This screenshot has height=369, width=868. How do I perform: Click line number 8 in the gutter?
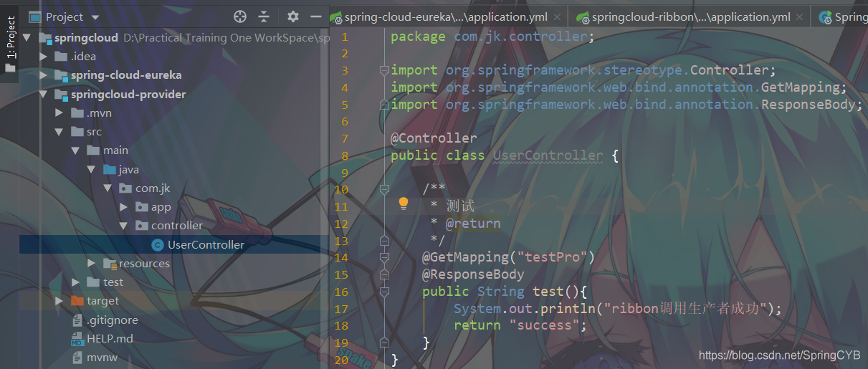pos(345,155)
